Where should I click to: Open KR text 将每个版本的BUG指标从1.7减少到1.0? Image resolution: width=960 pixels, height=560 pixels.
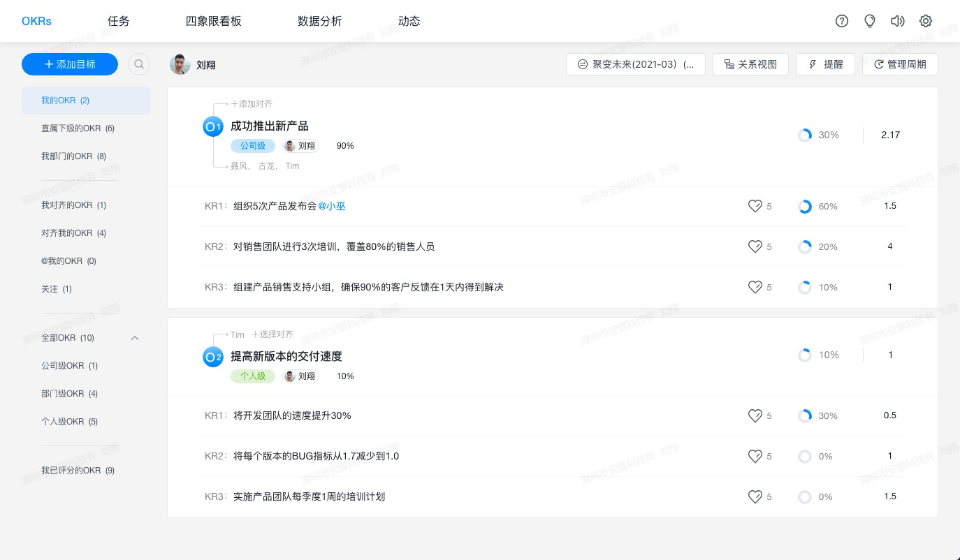coord(317,456)
